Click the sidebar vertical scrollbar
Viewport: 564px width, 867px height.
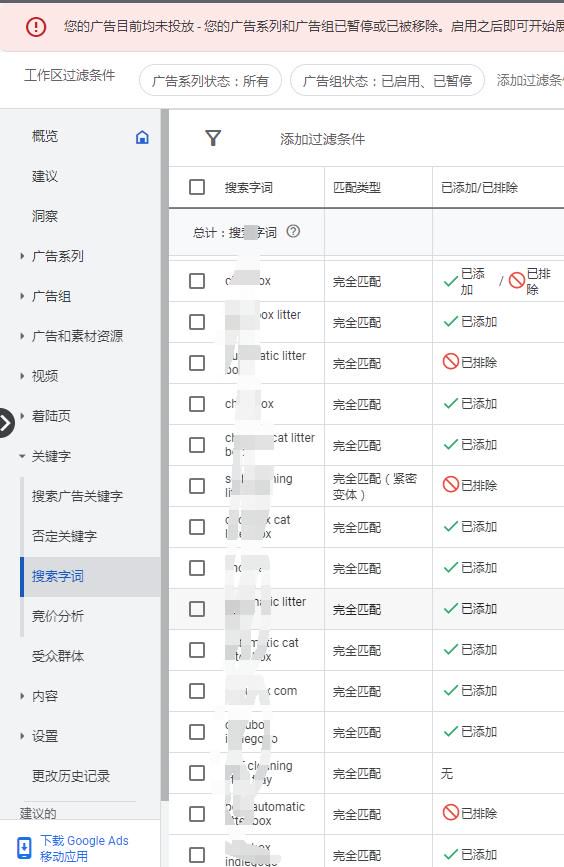(x=164, y=453)
